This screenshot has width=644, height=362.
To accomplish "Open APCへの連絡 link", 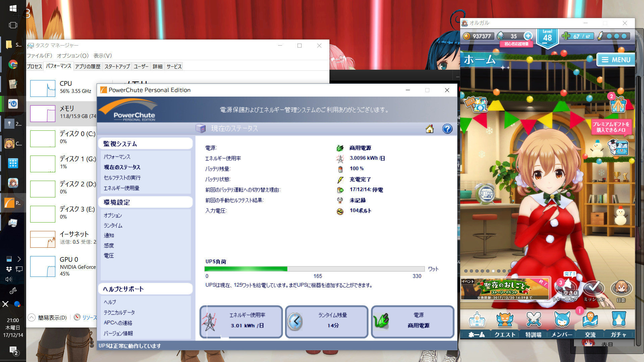I will pos(118,322).
